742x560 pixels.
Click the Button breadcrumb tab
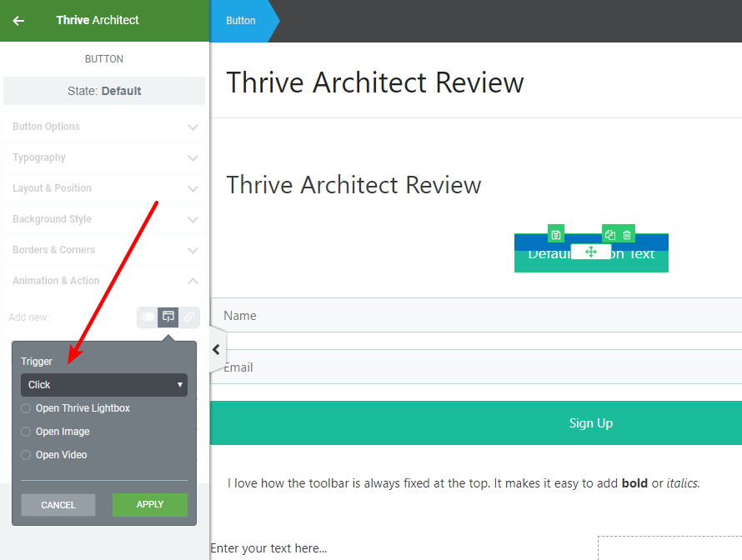pyautogui.click(x=240, y=21)
